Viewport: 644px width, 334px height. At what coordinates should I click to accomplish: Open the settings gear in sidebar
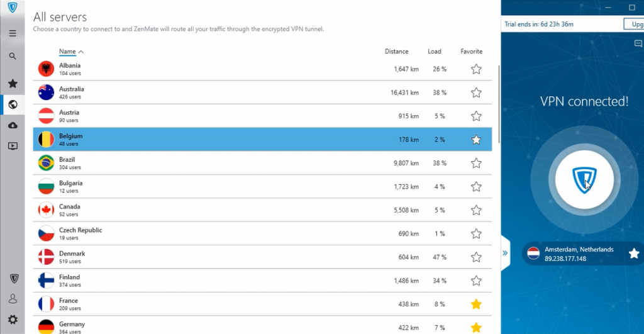tap(13, 319)
